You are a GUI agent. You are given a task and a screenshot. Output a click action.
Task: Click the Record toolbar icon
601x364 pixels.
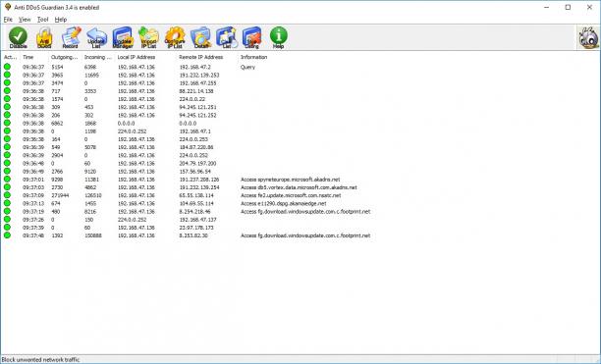(x=71, y=37)
